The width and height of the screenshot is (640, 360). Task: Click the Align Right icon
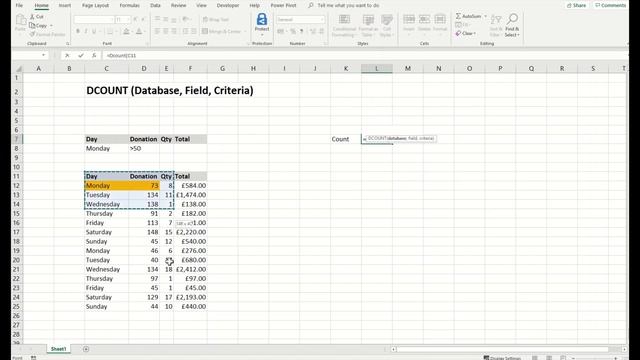pyautogui.click(x=174, y=31)
